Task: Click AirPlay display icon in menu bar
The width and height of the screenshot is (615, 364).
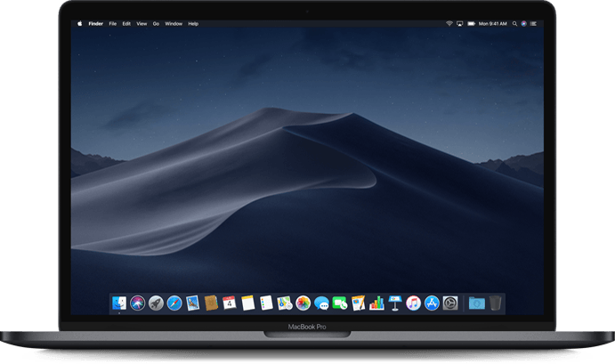Action: (x=459, y=23)
